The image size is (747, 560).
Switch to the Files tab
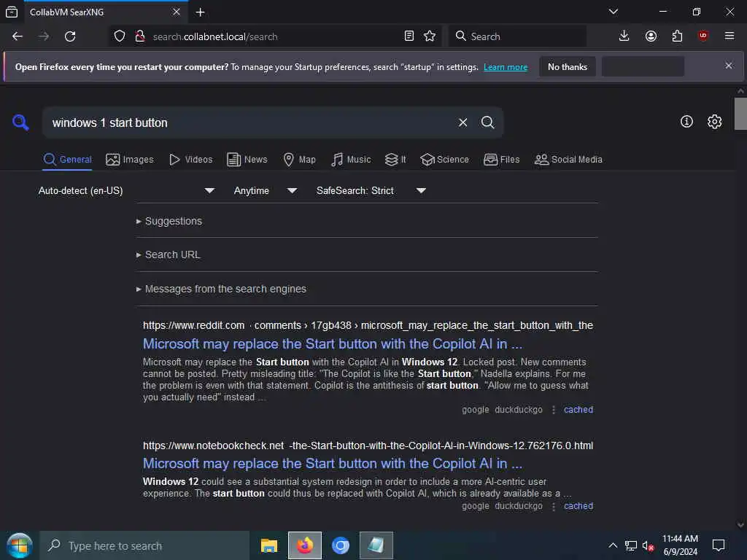point(501,160)
